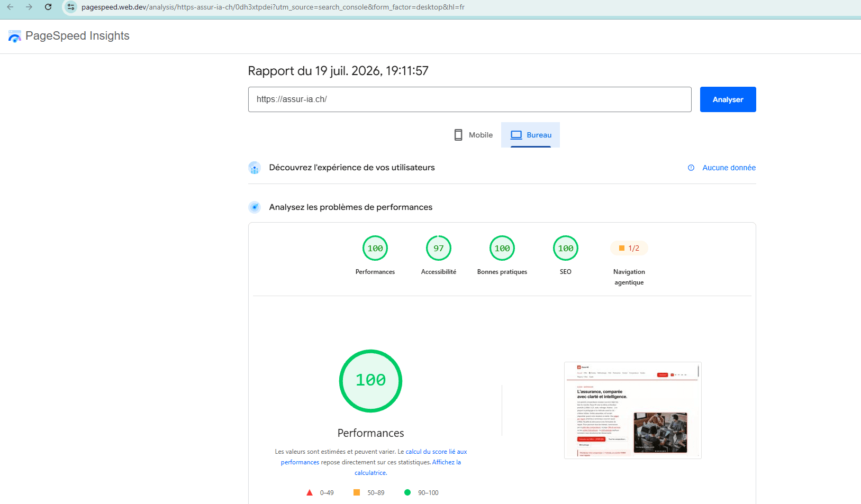Screen dimensions: 861x504
Task: Click the user experience section icon
Action: [255, 168]
